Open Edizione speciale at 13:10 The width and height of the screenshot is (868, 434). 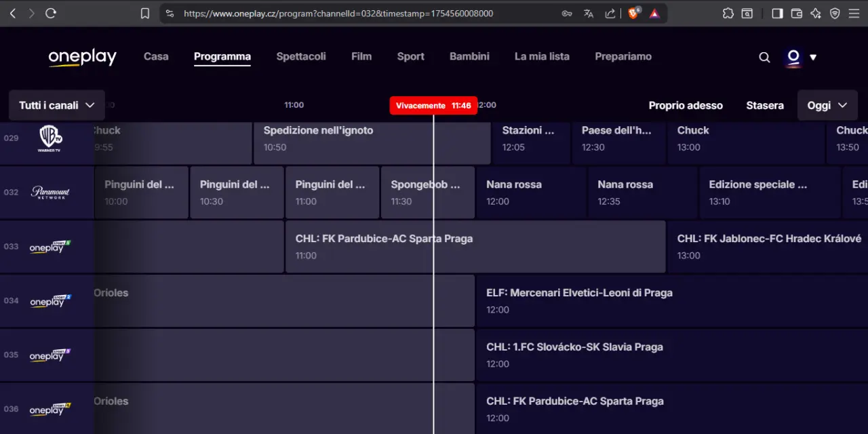(x=770, y=193)
